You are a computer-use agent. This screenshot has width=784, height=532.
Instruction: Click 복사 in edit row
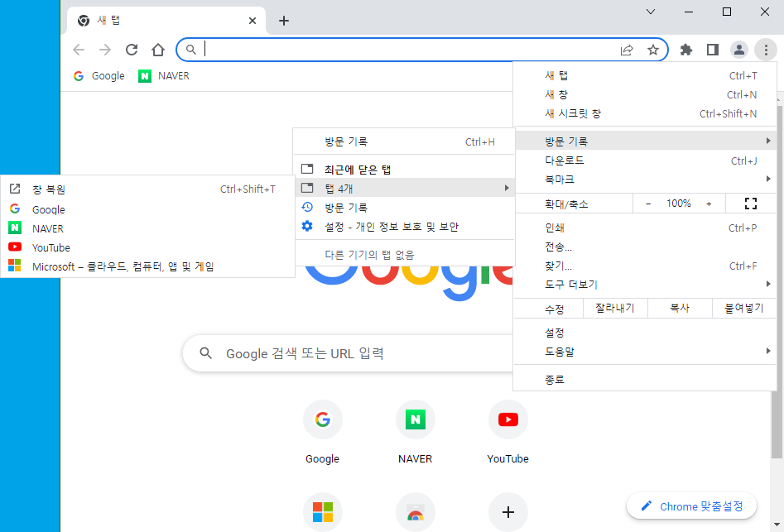click(680, 309)
